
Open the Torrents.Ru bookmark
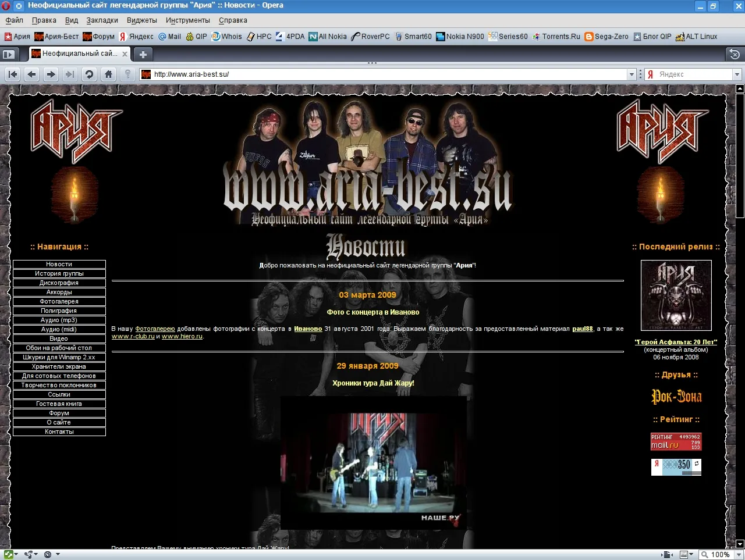click(x=556, y=37)
